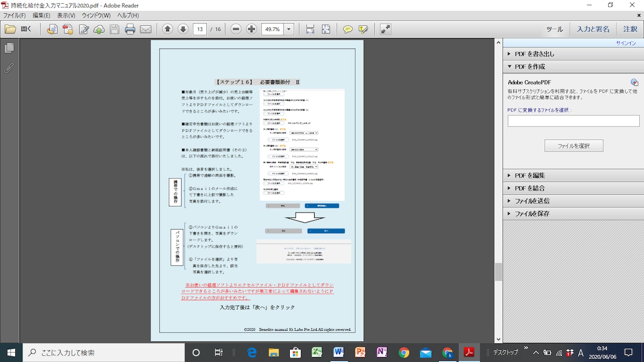This screenshot has width=644, height=362.
Task: Click the page number input field
Action: pos(200,30)
